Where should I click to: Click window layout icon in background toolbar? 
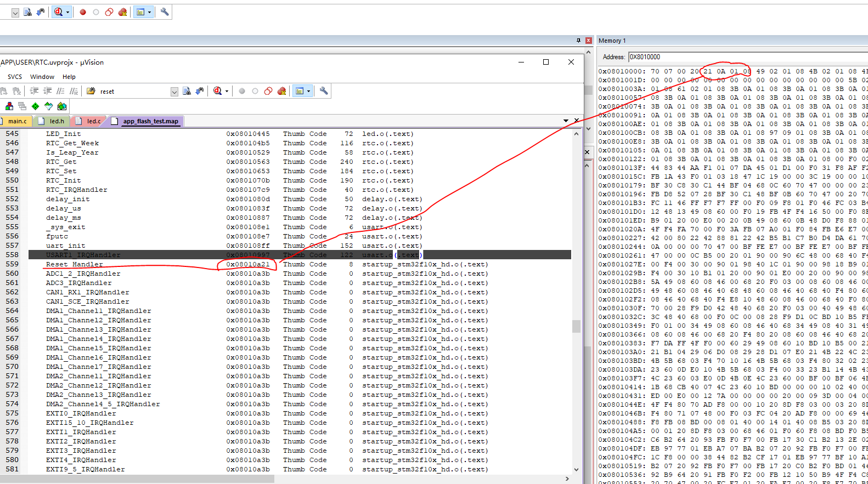click(x=140, y=12)
